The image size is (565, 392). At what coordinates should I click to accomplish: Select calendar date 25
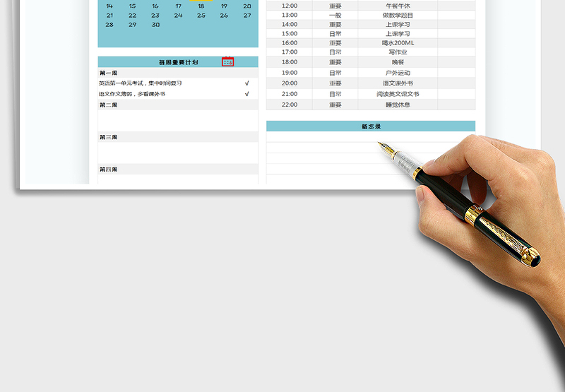tap(201, 16)
